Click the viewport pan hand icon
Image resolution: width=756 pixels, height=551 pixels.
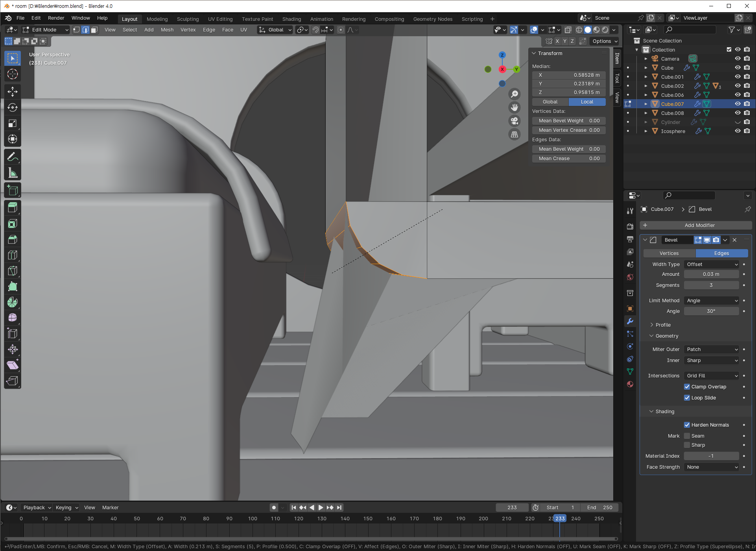coord(514,107)
